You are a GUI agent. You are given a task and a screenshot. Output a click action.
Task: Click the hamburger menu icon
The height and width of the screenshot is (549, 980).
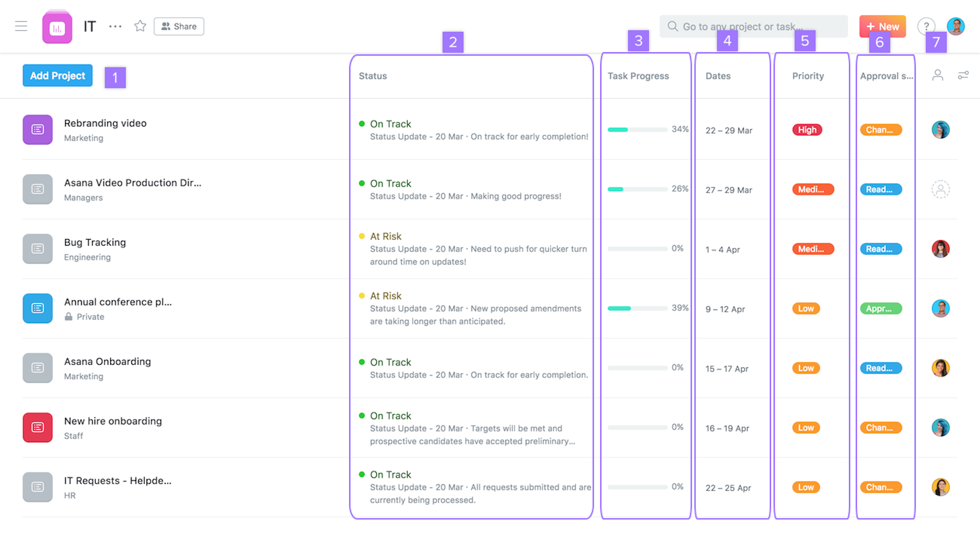22,25
